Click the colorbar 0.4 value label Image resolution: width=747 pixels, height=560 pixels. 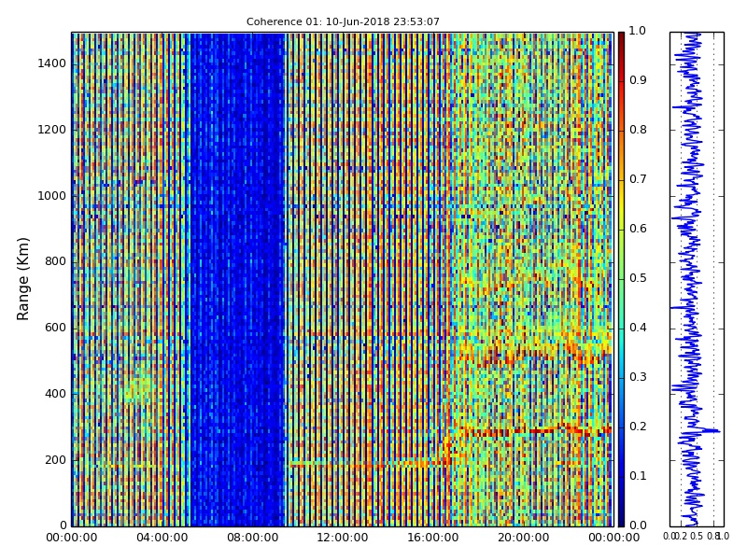click(638, 328)
